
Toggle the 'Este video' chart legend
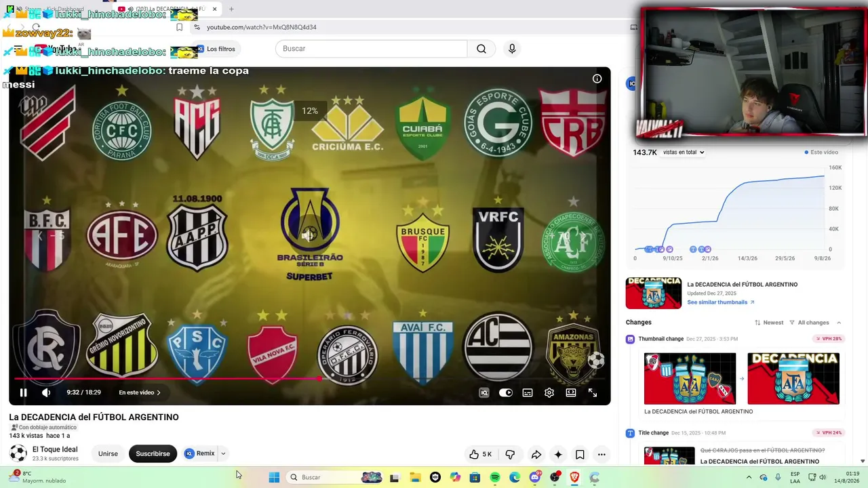coord(821,152)
